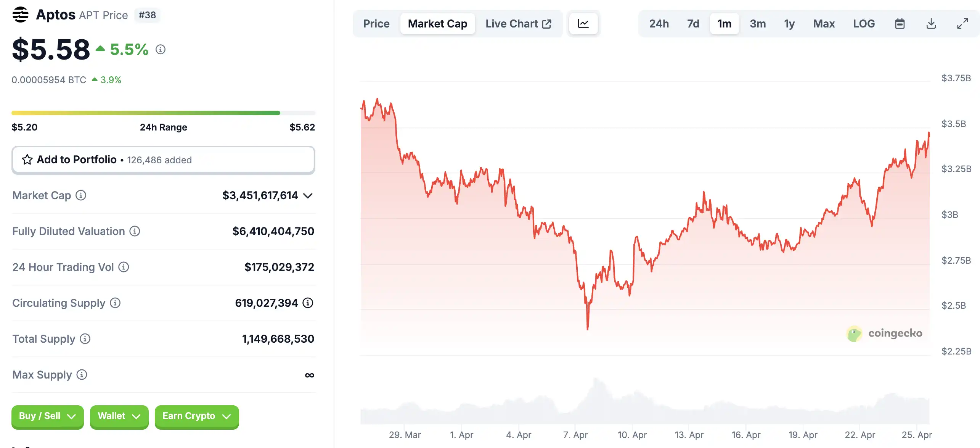980x448 pixels.
Task: Open the Buy / Sell dropdown
Action: [x=47, y=416]
